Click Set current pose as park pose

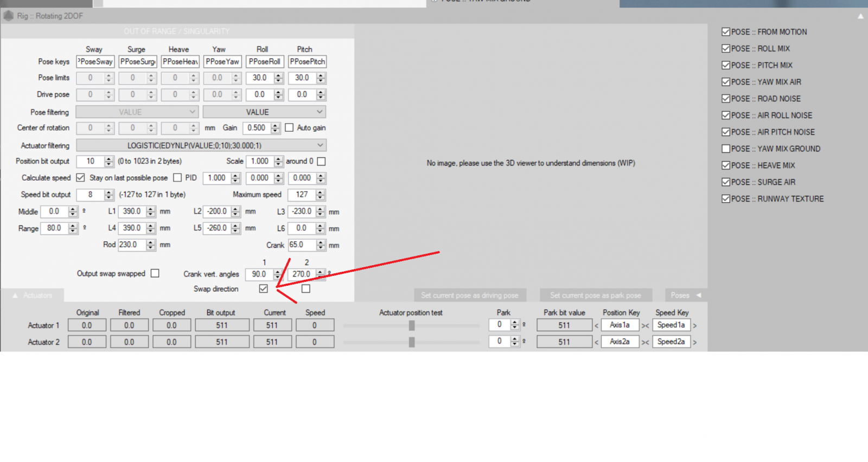[596, 295]
